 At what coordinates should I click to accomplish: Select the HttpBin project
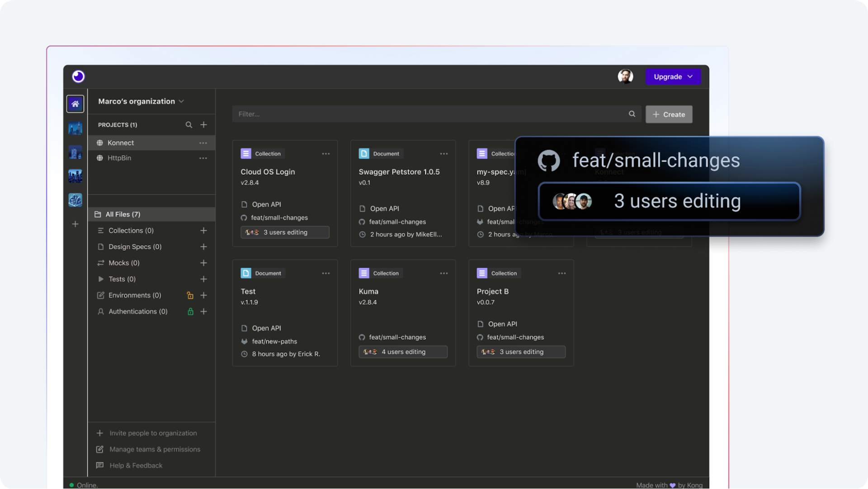pos(119,158)
